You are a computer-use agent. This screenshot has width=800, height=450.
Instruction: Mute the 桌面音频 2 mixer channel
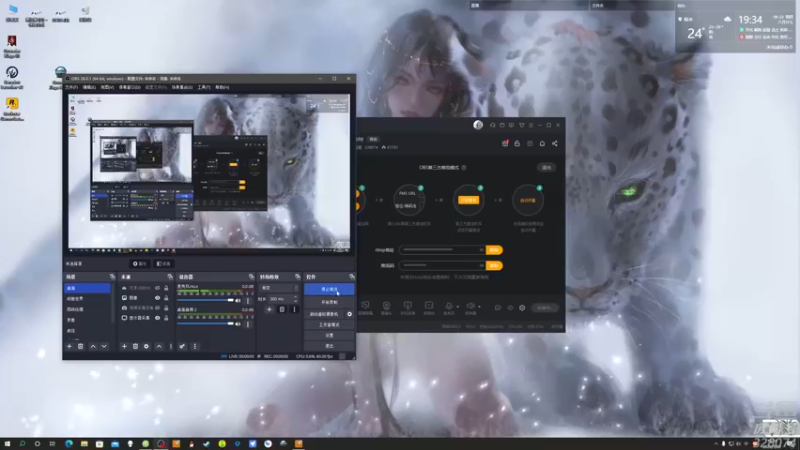[238, 323]
